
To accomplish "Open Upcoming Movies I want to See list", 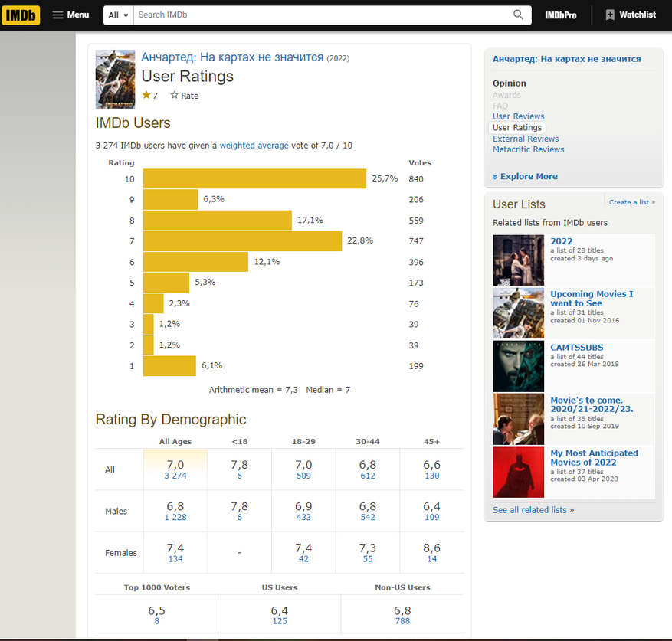I will pos(592,299).
